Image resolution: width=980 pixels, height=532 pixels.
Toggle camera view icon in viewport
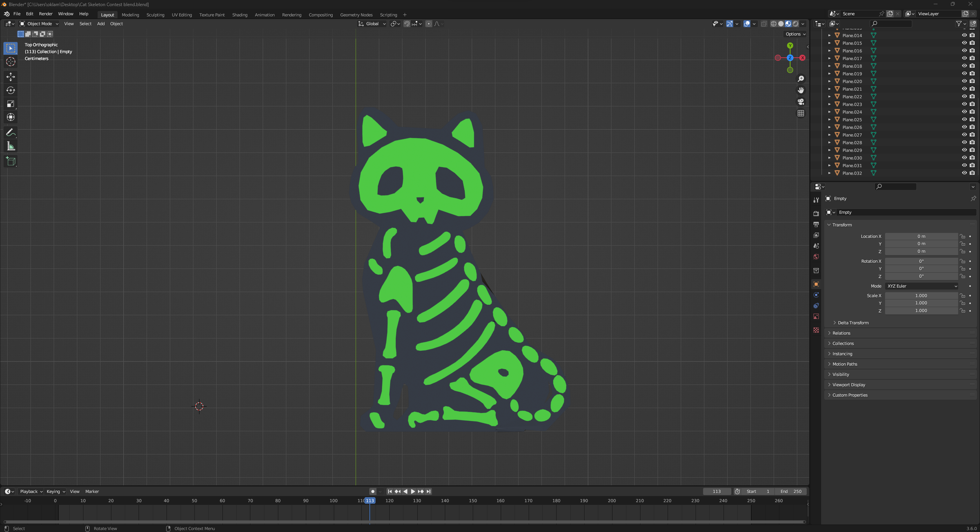point(801,102)
